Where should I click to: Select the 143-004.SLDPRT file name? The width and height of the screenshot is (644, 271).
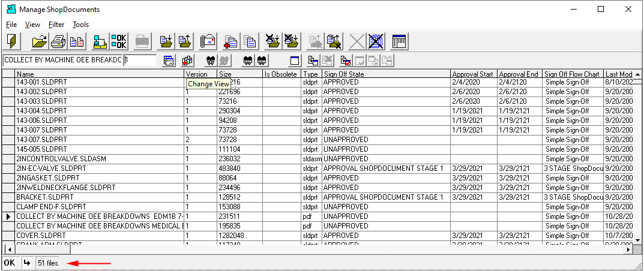click(x=41, y=111)
